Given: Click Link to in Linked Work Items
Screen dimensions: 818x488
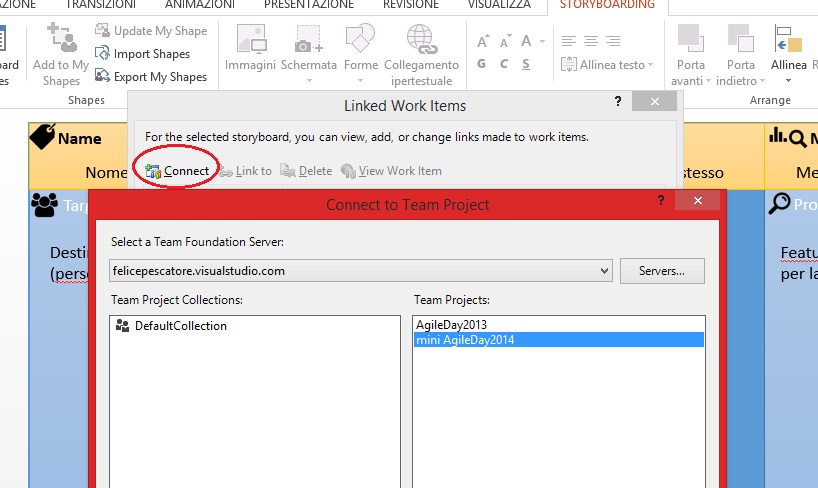Looking at the screenshot, I should pos(245,171).
